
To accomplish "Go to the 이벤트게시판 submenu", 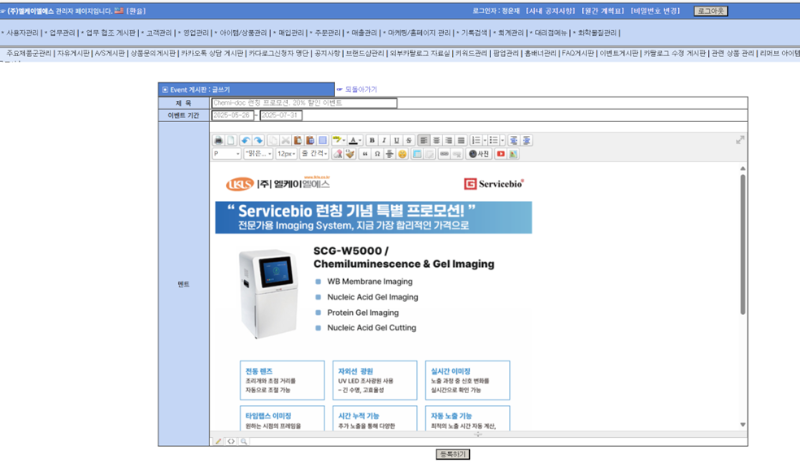I will point(619,53).
